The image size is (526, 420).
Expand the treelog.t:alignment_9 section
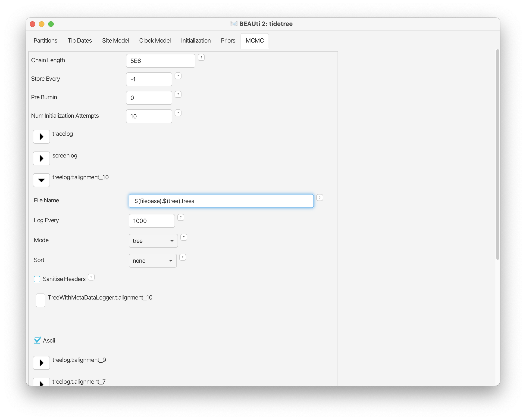click(x=41, y=363)
